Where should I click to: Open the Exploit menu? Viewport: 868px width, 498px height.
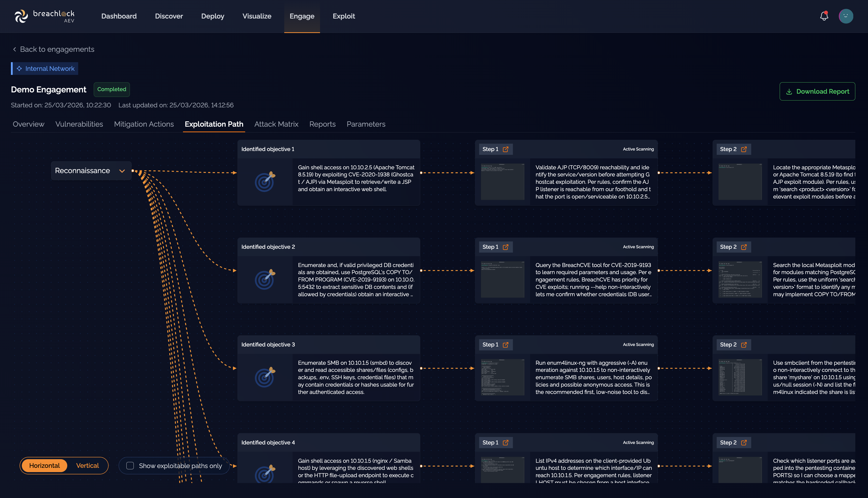tap(344, 16)
